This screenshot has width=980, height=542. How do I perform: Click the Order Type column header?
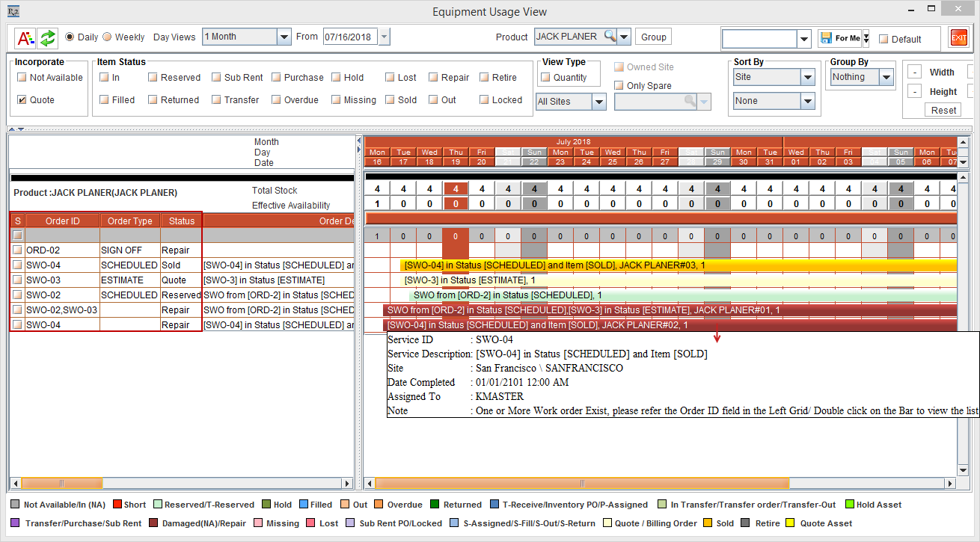coord(130,221)
